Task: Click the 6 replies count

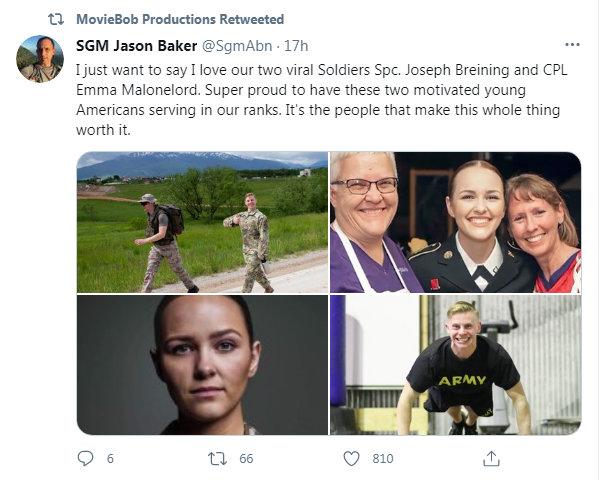Action: pos(110,458)
